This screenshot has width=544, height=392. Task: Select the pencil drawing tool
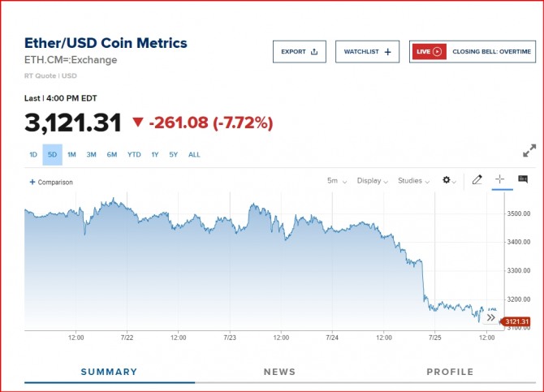pos(477,180)
